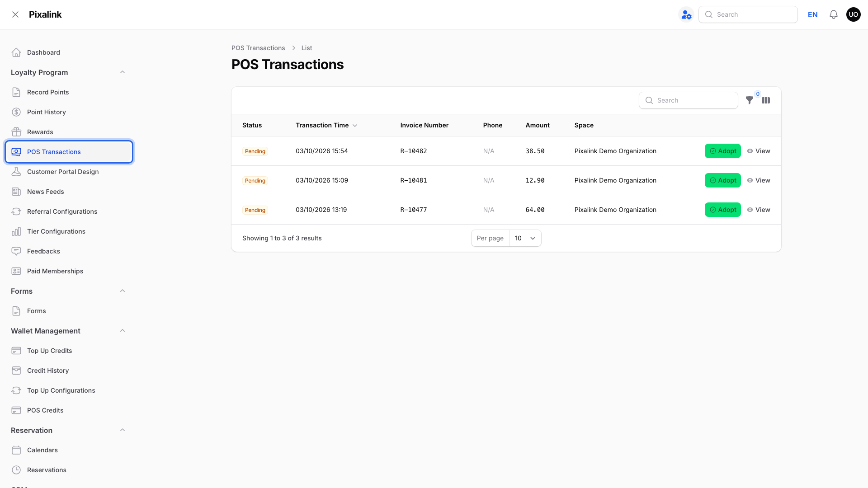Open Credit History page
This screenshot has height=488, width=868.
tap(69, 371)
